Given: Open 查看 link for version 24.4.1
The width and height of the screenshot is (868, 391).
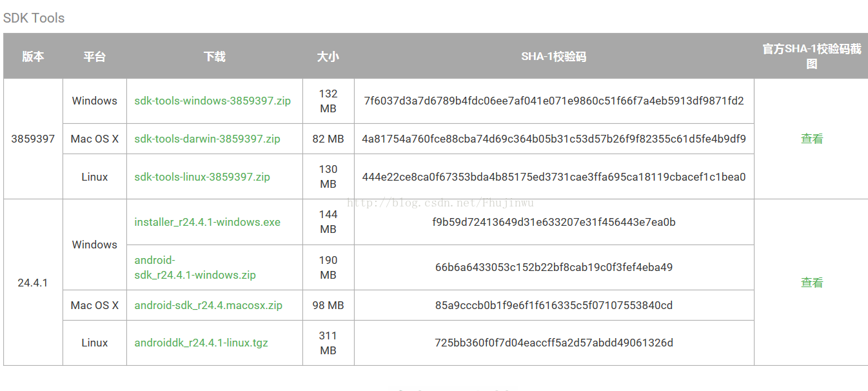Looking at the screenshot, I should [811, 283].
